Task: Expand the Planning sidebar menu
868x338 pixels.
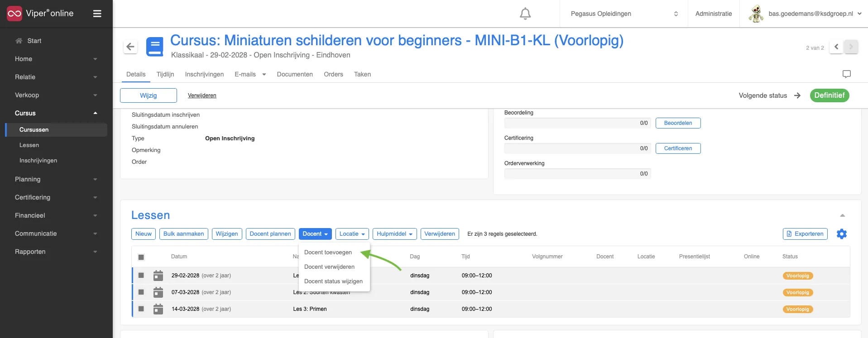Action: [56, 179]
